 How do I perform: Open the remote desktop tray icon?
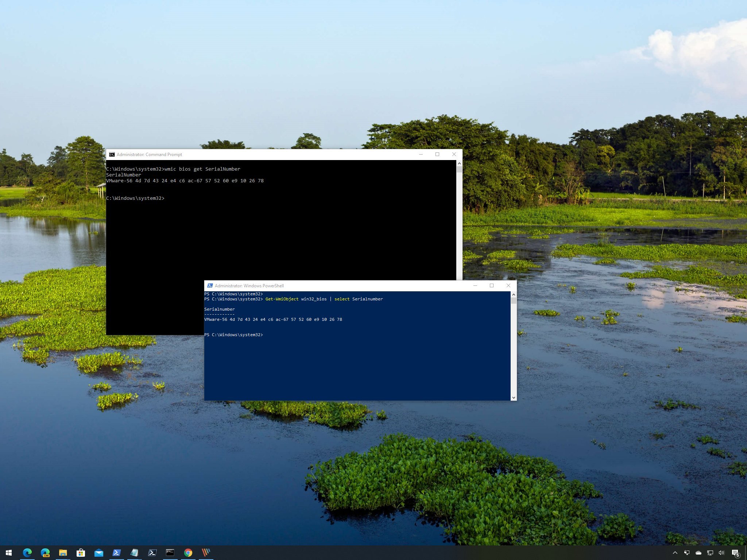687,553
